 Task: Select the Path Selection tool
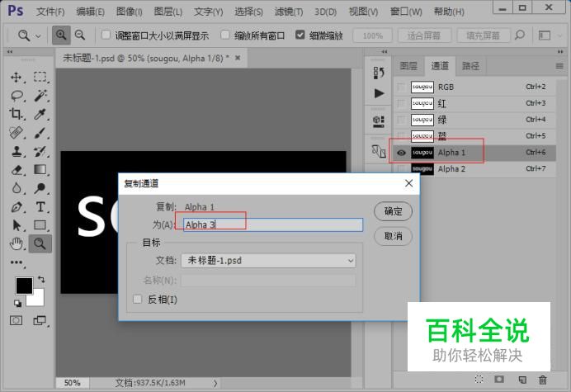(x=17, y=225)
